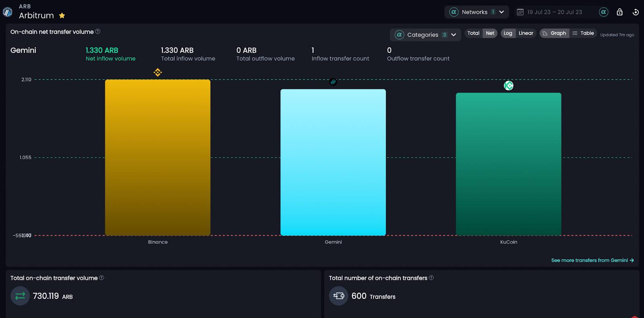Click the alpha icon in Networks selector

tap(454, 12)
